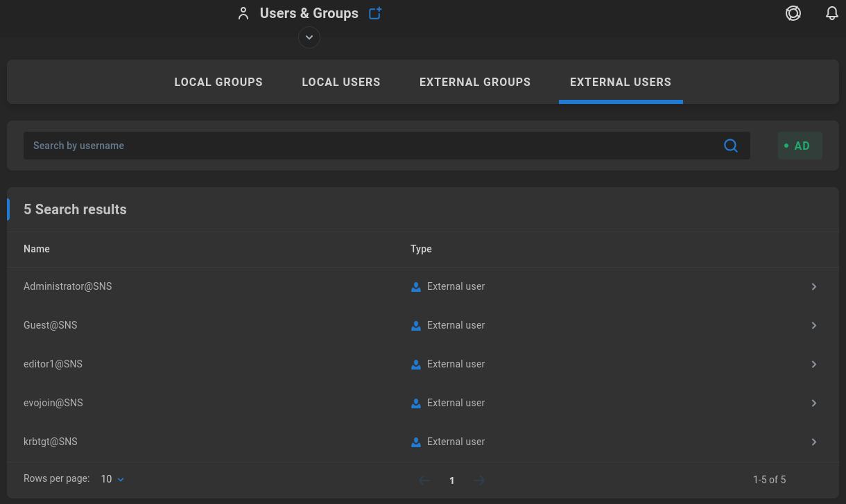846x504 pixels.
Task: Toggle the AD domain filter
Action: coord(800,146)
